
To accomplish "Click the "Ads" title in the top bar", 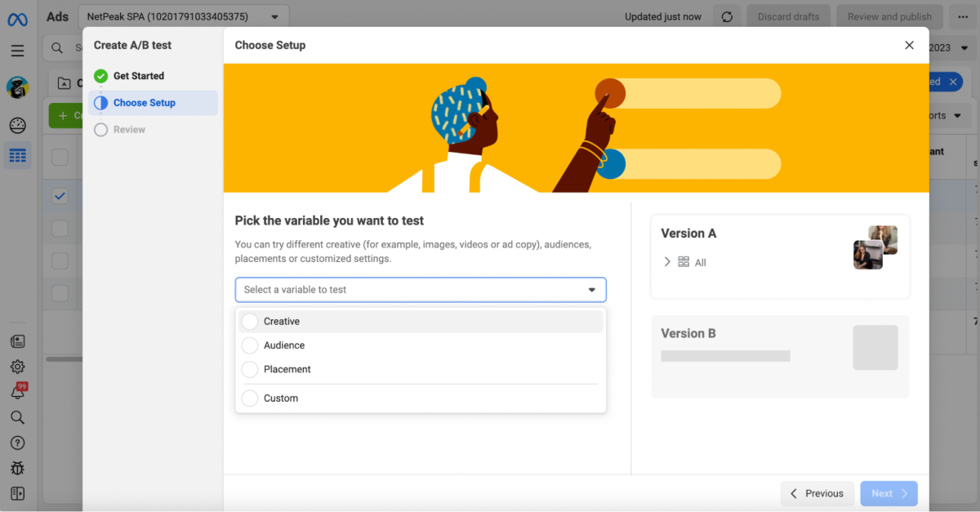I will (x=58, y=16).
